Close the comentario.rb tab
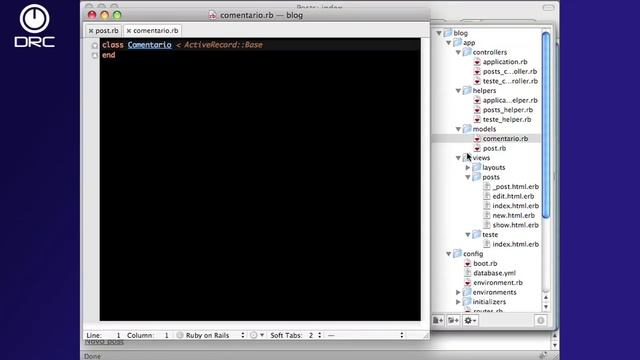This screenshot has height=360, width=640. click(129, 31)
